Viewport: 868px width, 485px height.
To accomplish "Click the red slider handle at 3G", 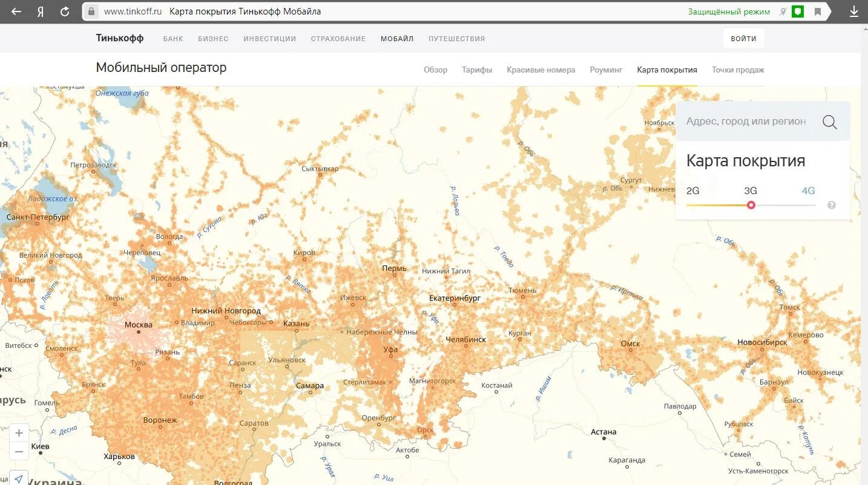I will click(x=751, y=205).
